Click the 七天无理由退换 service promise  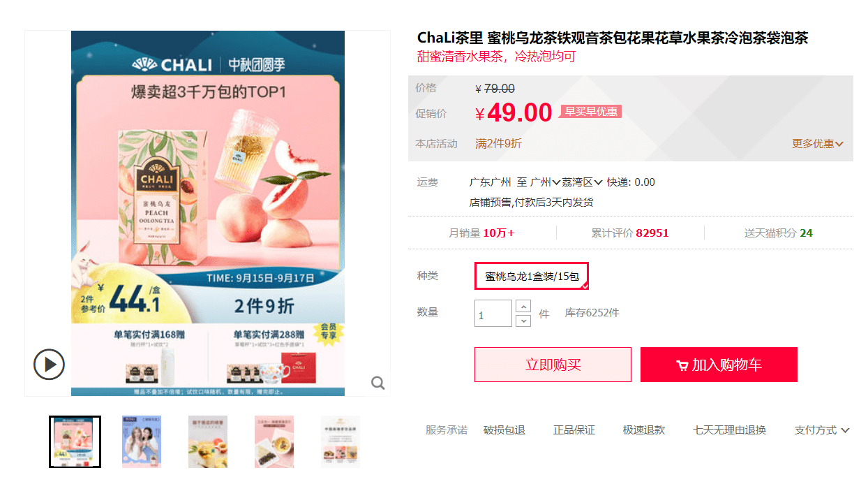(x=729, y=430)
